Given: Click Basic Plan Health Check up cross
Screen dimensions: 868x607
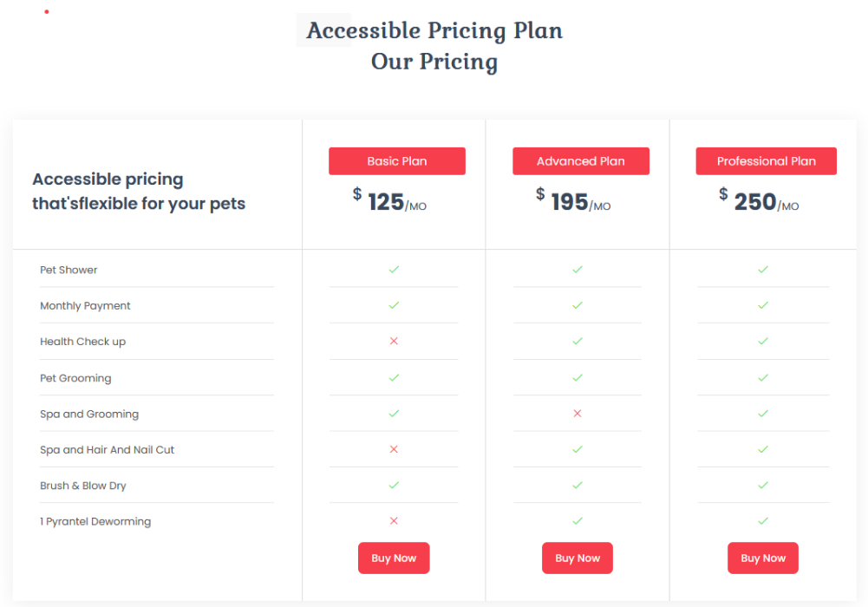Looking at the screenshot, I should [x=394, y=342].
